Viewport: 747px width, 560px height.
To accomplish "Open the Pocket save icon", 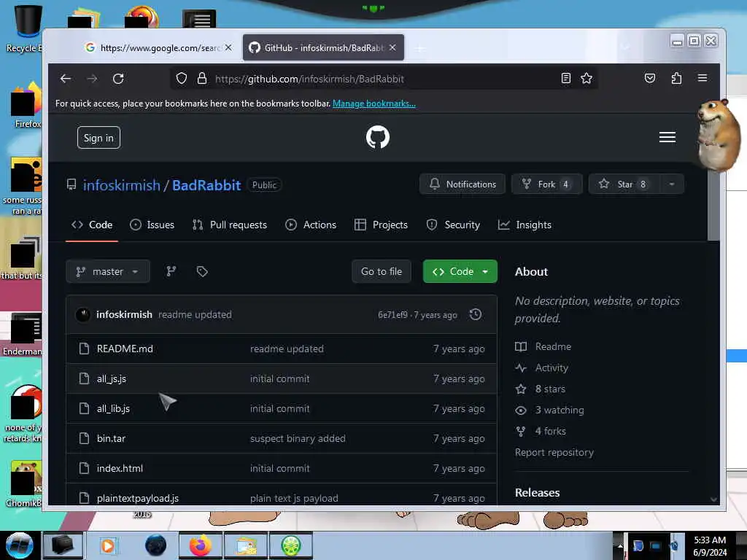I will (650, 78).
